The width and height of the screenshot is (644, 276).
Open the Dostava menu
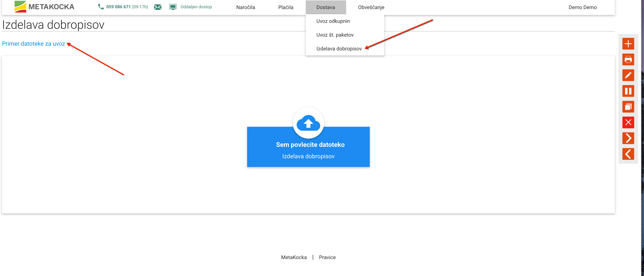326,7
